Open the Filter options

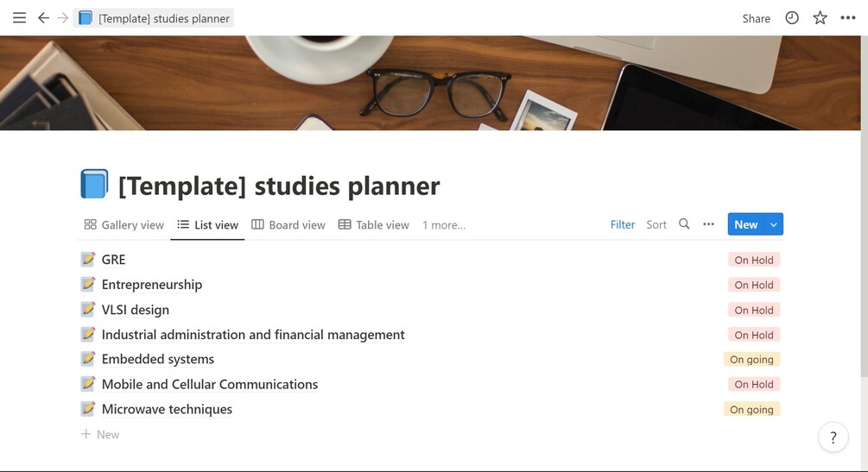[x=623, y=224]
